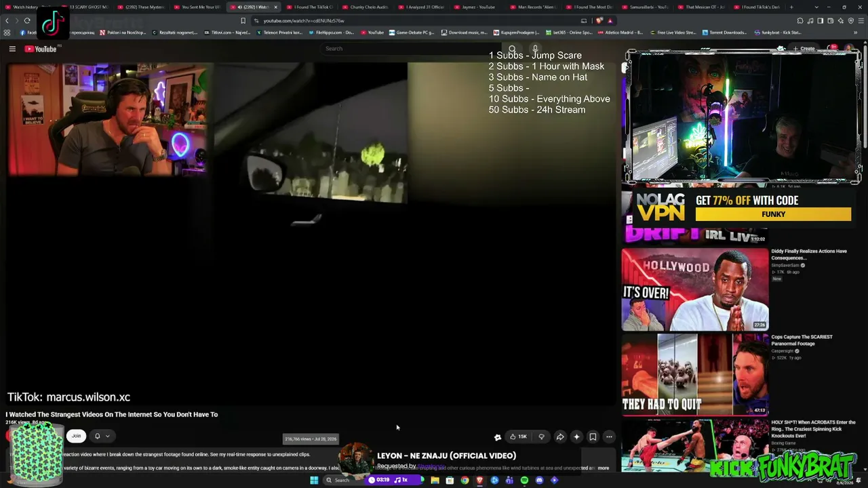The width and height of the screenshot is (868, 488).
Task: Switch to the 'I Found The TikTok' tab
Action: click(309, 7)
